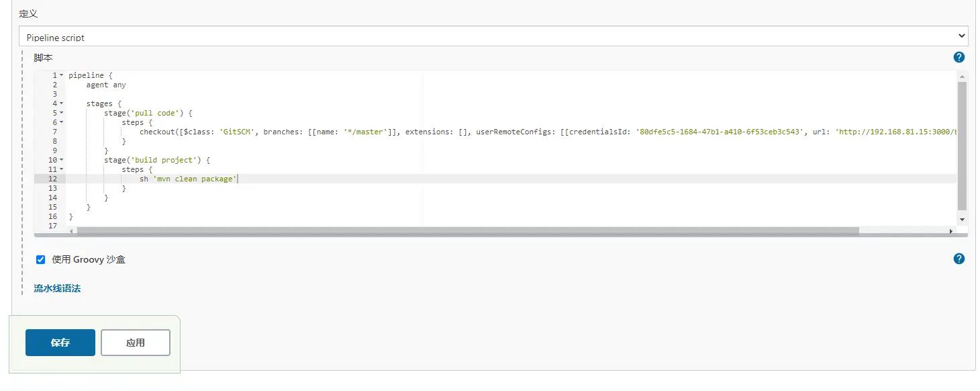Click the editor's horizontal scrollbar thumb

[x=468, y=231]
